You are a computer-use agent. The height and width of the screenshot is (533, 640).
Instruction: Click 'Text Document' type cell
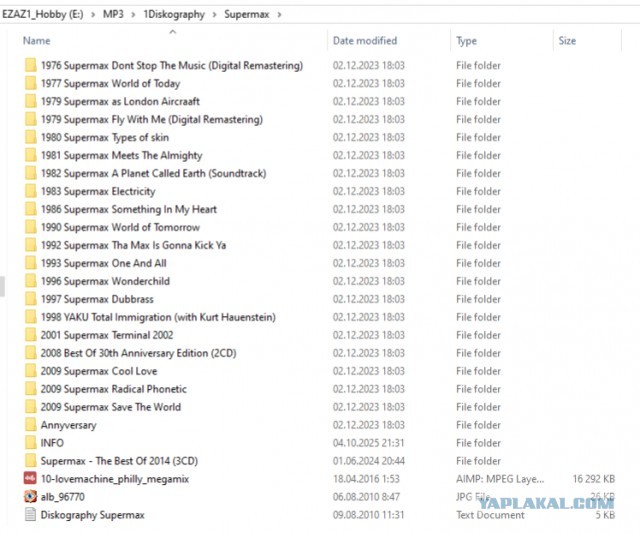[490, 514]
